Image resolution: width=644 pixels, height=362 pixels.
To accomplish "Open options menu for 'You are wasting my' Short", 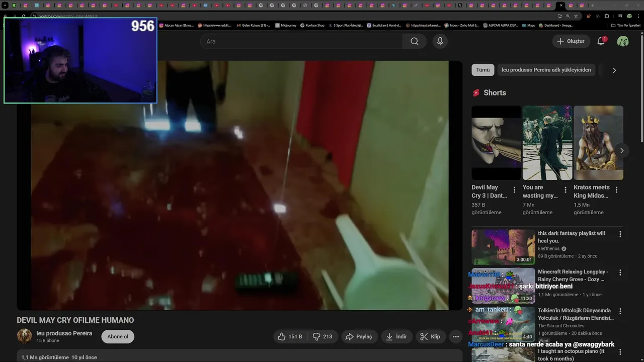I will point(566,190).
